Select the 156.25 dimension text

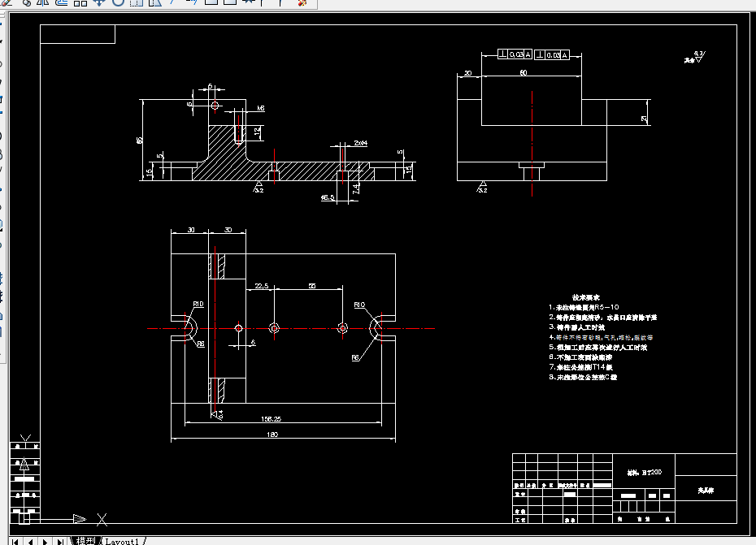[271, 419]
